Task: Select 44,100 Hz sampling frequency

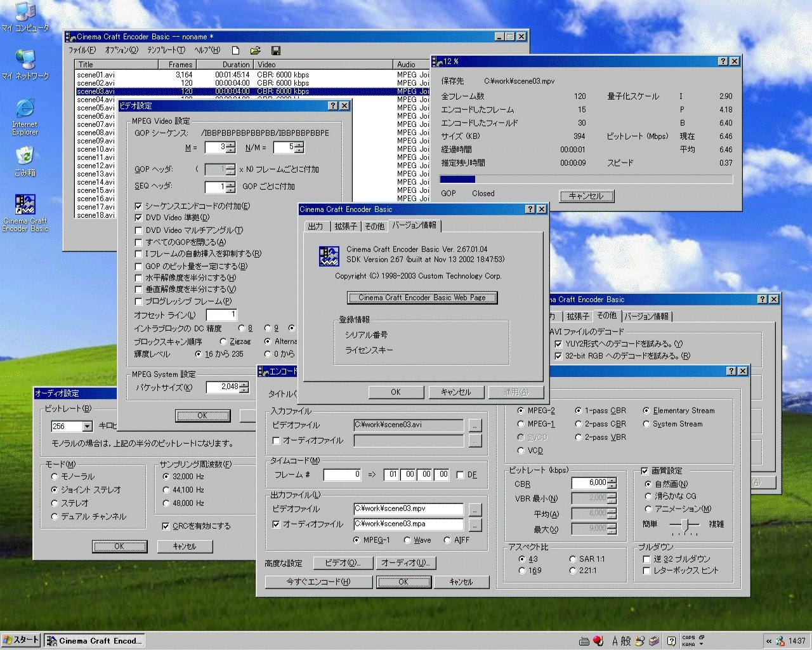Action: [166, 489]
